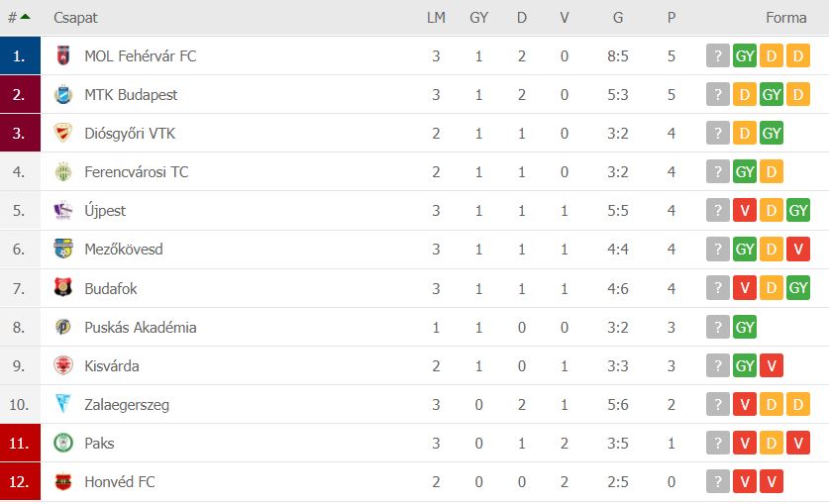Click the MOL Fehérvár FC club crest

pos(63,55)
